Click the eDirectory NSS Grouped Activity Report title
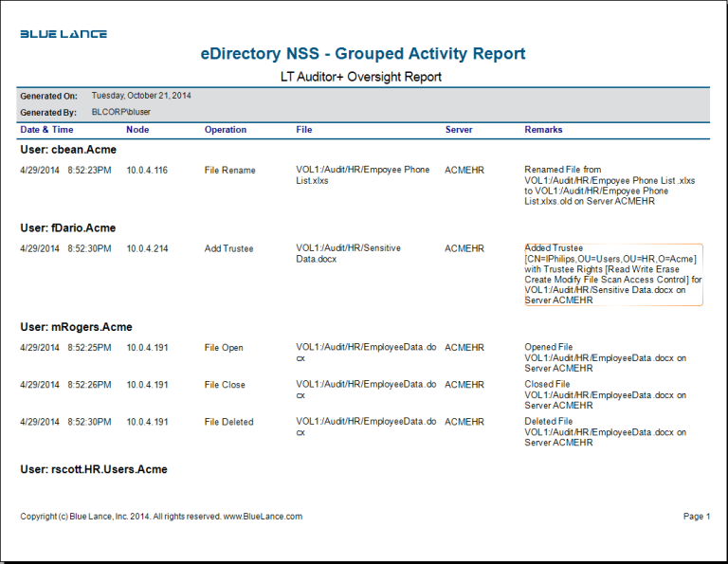The height and width of the screenshot is (564, 728). 363,54
